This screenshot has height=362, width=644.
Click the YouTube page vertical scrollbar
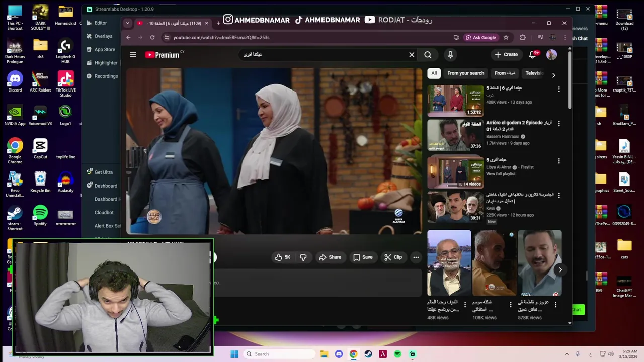[x=570, y=80]
